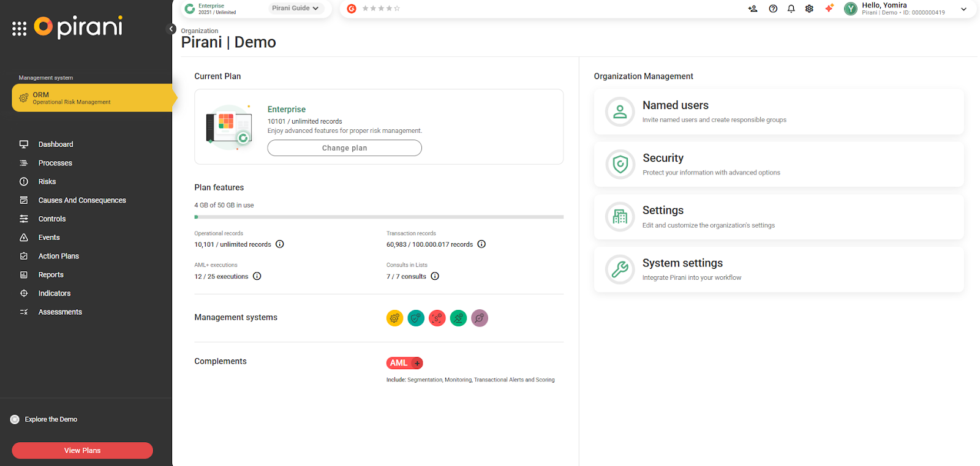Click the add user icon in top bar

click(x=753, y=9)
